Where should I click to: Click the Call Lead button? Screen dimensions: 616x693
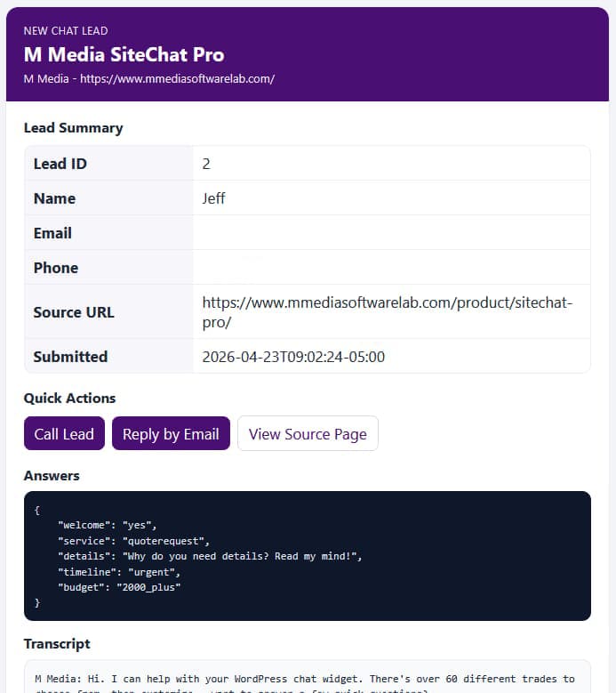[x=64, y=433]
